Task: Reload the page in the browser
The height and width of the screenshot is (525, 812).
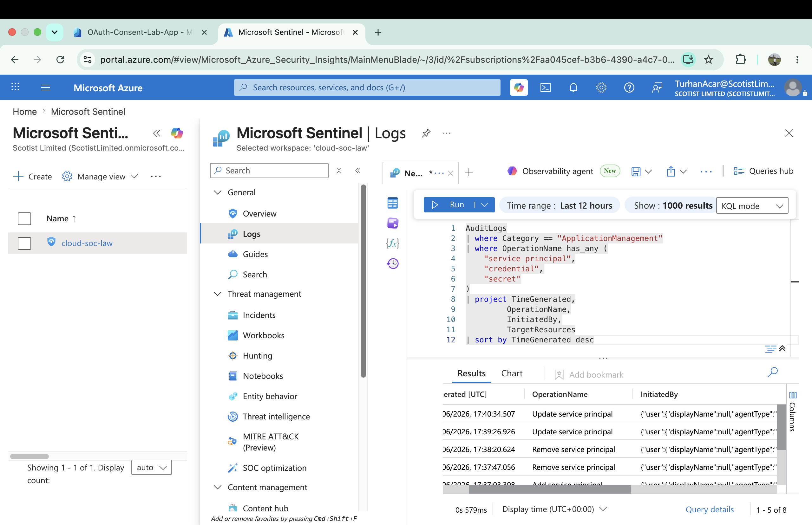Action: [60, 60]
